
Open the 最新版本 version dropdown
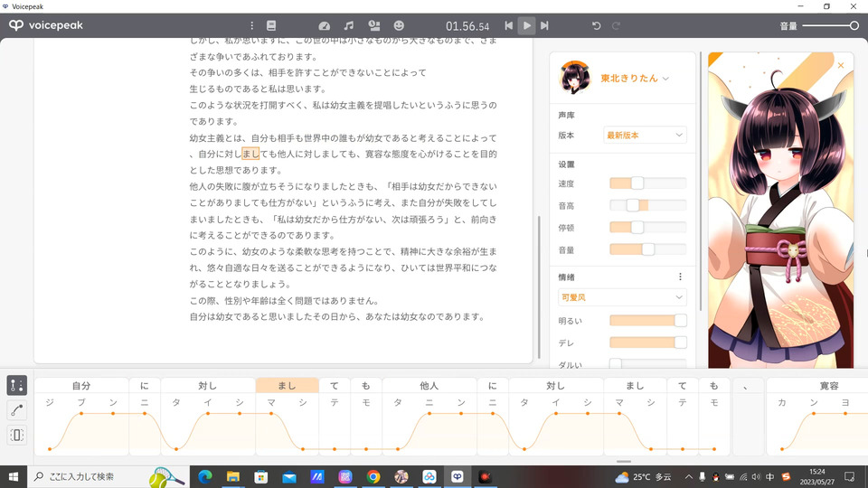coord(645,135)
